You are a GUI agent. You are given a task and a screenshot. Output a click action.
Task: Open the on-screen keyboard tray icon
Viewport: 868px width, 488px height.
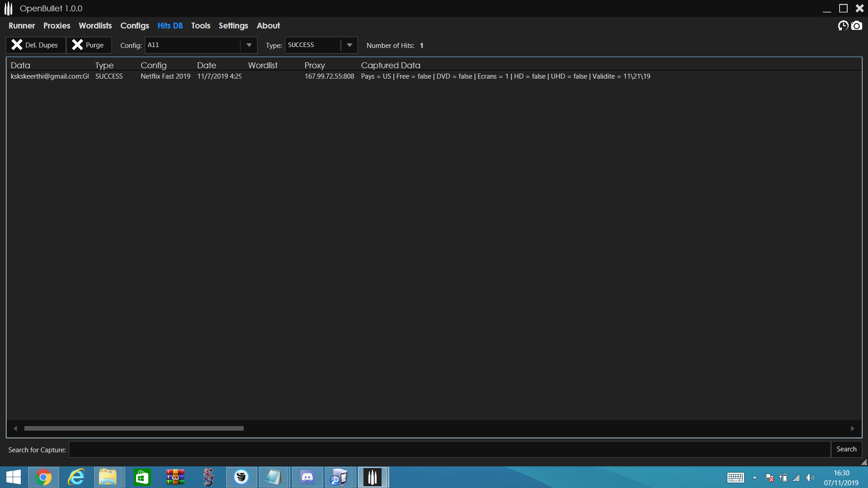[x=736, y=478]
